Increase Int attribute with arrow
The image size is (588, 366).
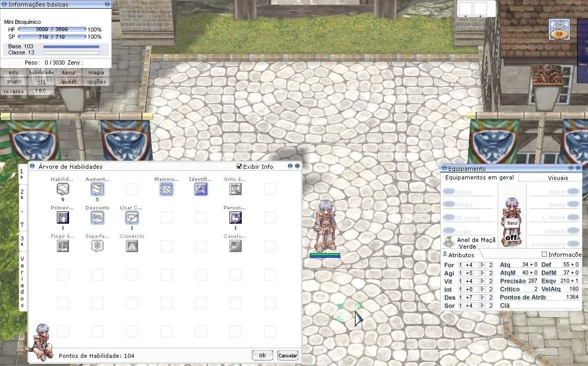pyautogui.click(x=482, y=289)
